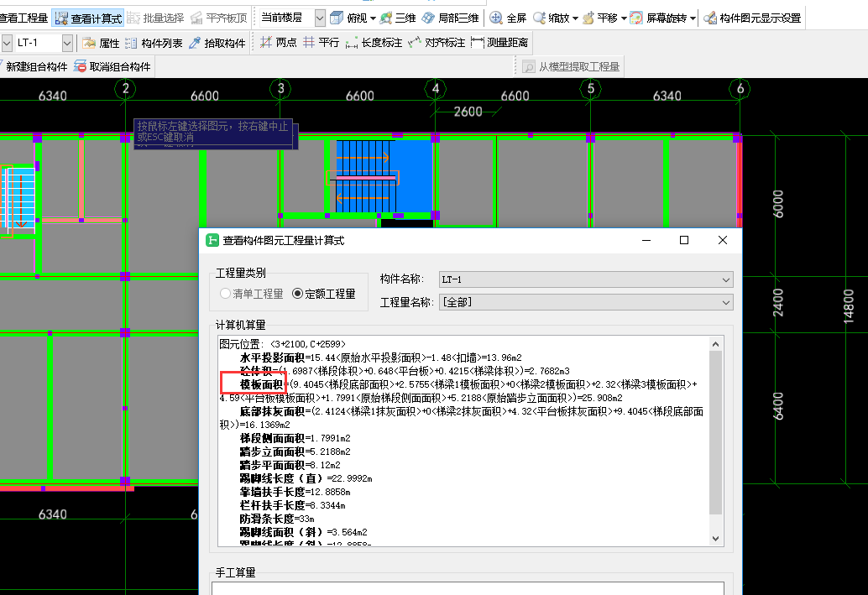Image resolution: width=868 pixels, height=595 pixels.
Task: Click the axis 2 grid bubble
Action: tap(126, 89)
